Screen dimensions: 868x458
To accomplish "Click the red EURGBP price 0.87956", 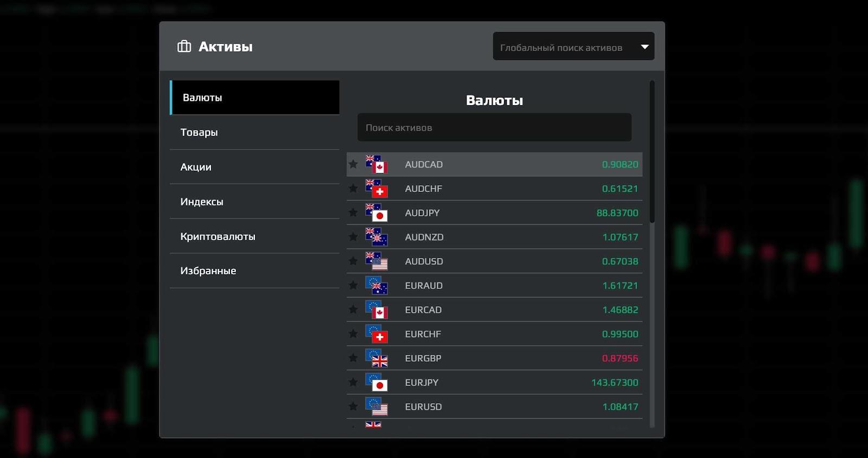I will coord(620,358).
